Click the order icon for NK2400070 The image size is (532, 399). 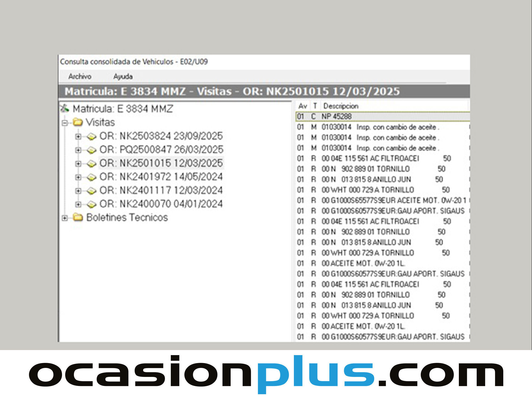(92, 204)
